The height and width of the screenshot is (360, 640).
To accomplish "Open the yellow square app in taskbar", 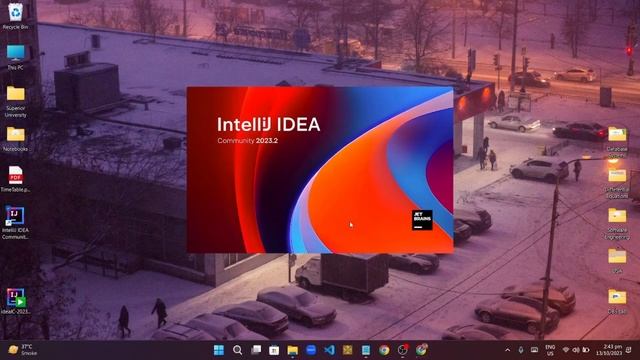I will click(347, 350).
